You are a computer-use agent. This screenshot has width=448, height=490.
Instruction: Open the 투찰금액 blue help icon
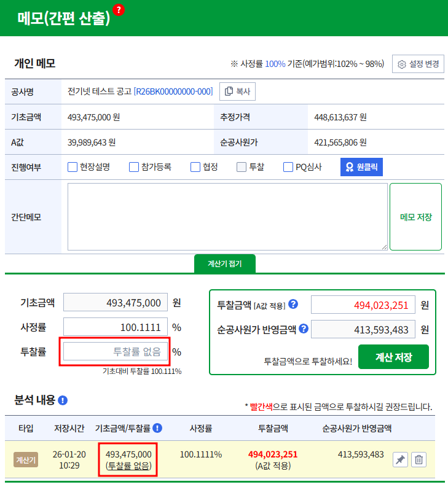pyautogui.click(x=293, y=304)
